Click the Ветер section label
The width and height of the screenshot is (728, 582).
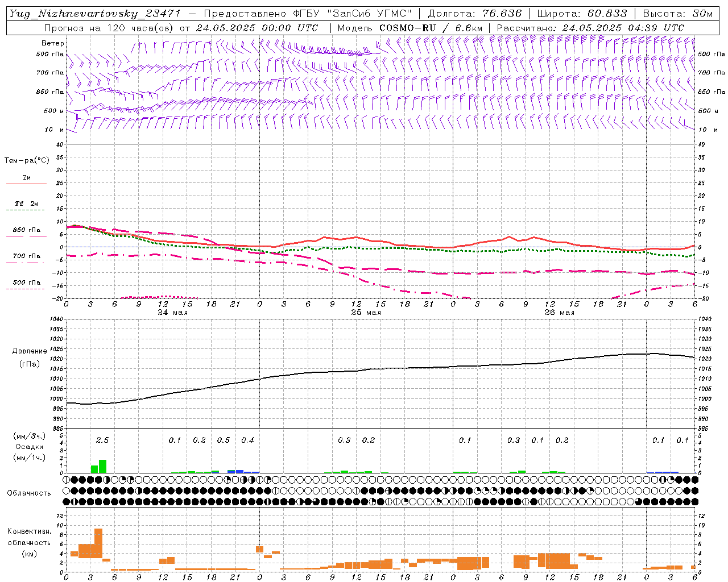[x=52, y=43]
